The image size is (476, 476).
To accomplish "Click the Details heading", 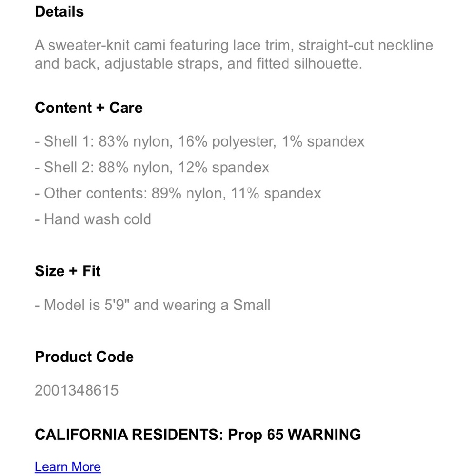I will 59,12.
